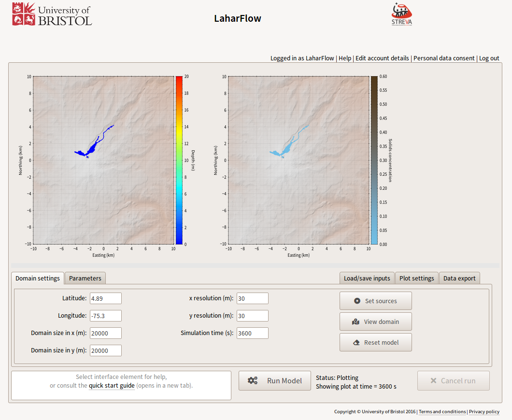
Task: Open the quick start guide link
Action: coord(112,386)
